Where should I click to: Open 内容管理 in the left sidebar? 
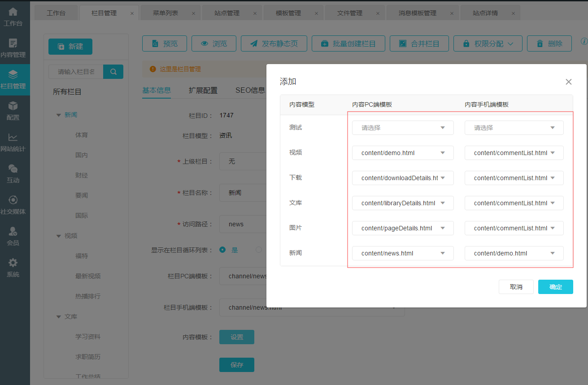pos(13,48)
